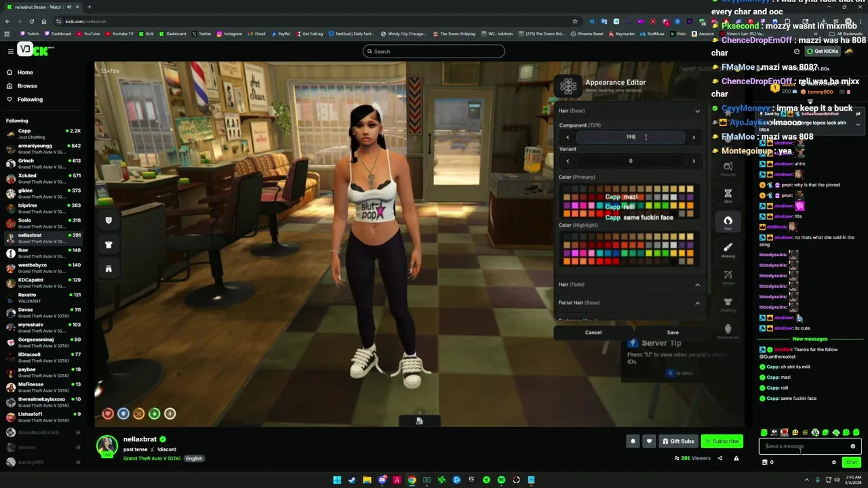
Task: Open chat settings gear
Action: coord(834,462)
